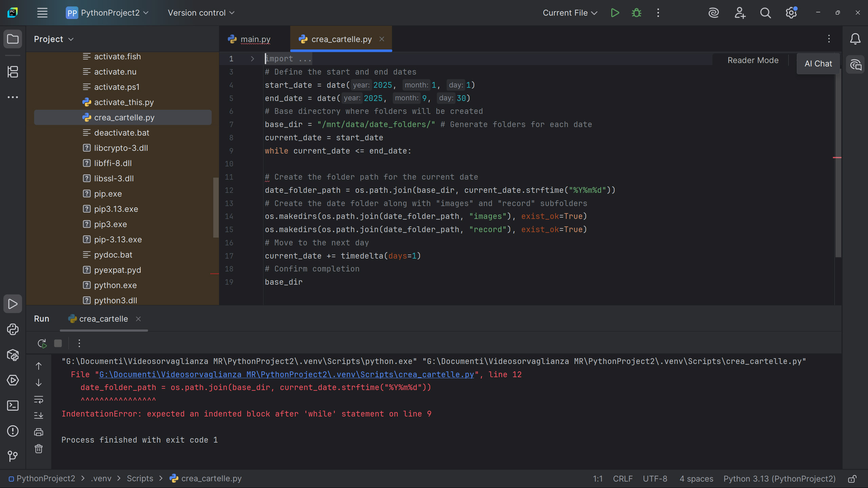Viewport: 868px width, 488px height.
Task: Start debugging with the bug icon
Action: (x=636, y=13)
